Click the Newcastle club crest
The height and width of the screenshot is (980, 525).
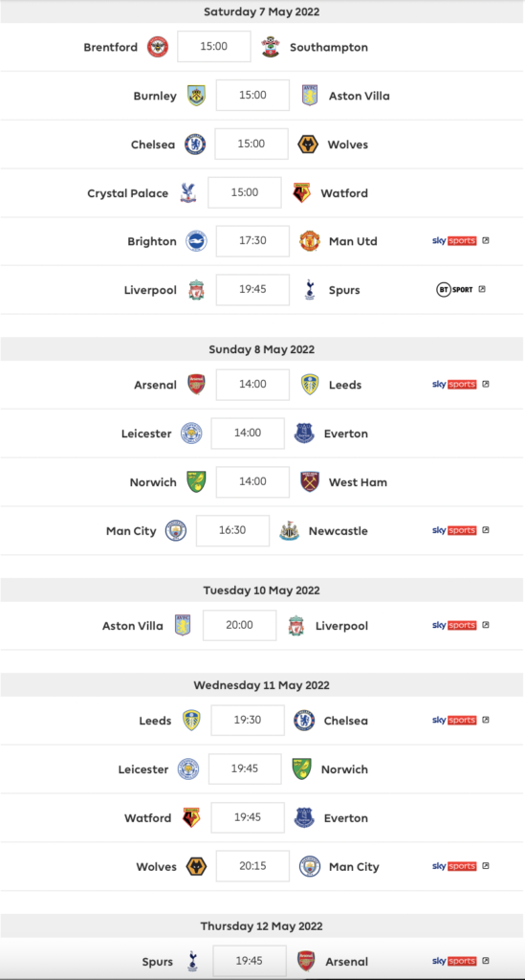pos(290,531)
